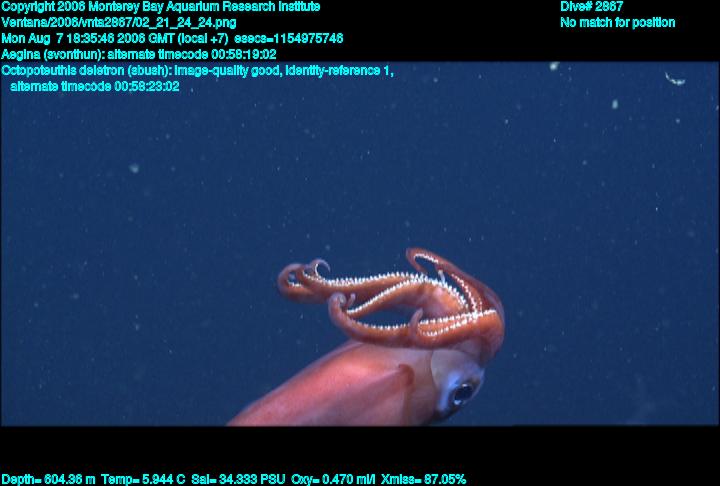Click the "Temp= 5.944 C" reading
The height and width of the screenshot is (486, 720).
(143, 480)
